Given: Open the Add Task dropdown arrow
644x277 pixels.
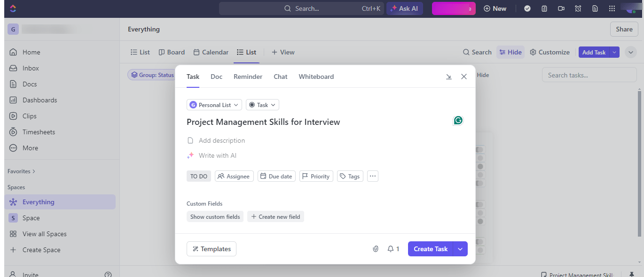Looking at the screenshot, I should [614, 52].
